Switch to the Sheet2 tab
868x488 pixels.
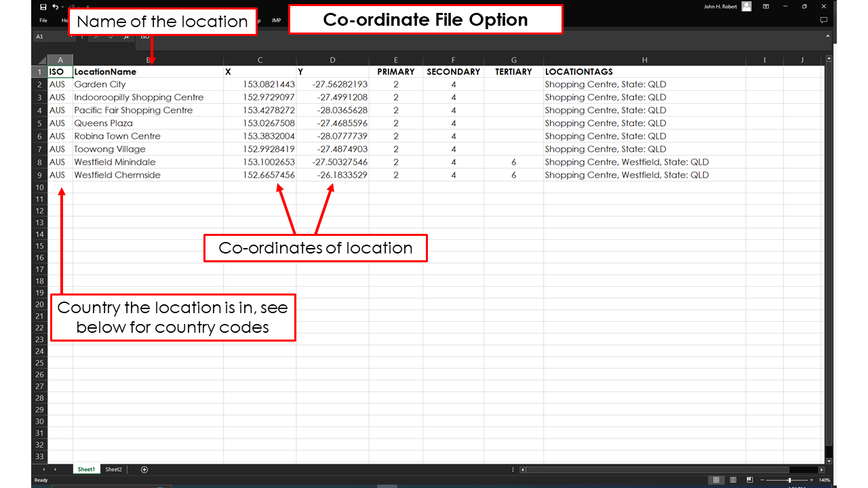[x=113, y=469]
